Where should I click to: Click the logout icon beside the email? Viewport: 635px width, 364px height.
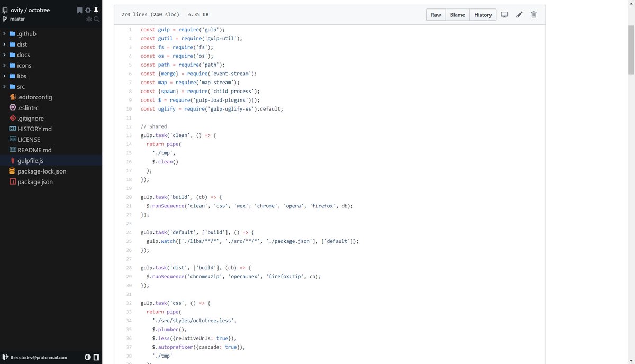point(5,357)
